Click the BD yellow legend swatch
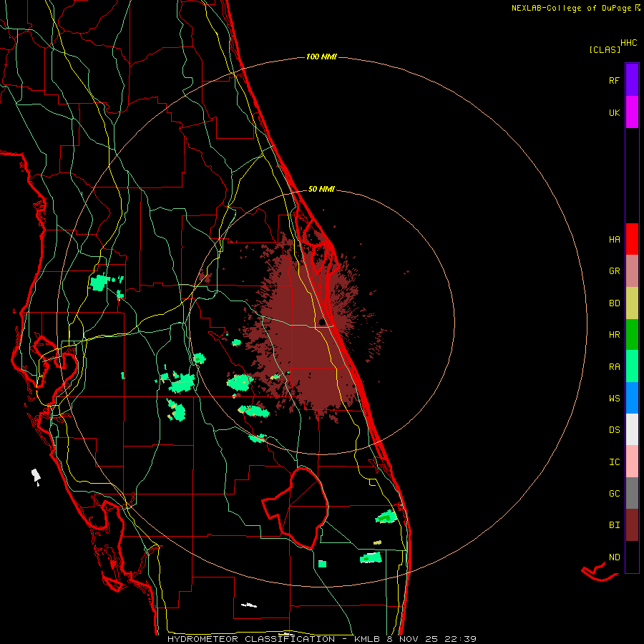The image size is (644, 644). tap(632, 303)
